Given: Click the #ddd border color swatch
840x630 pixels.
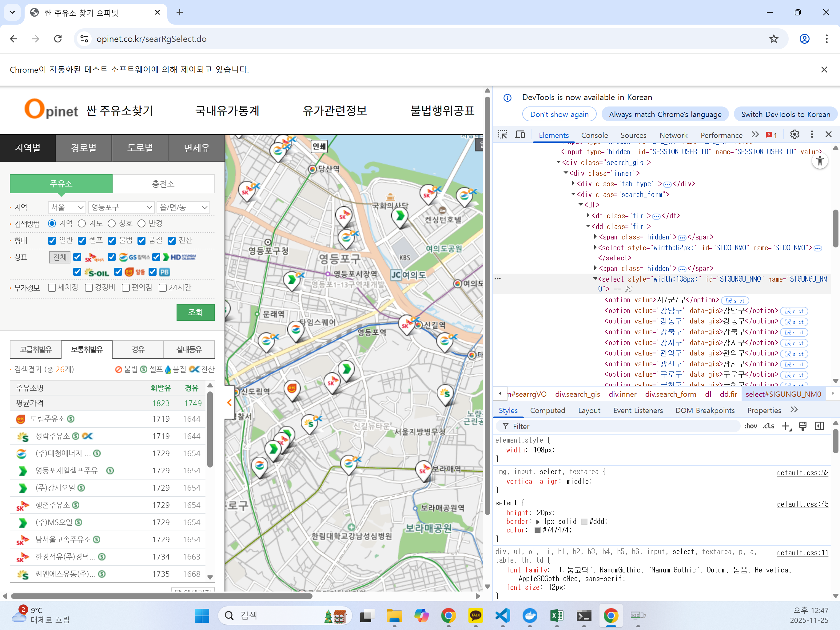Looking at the screenshot, I should 584,521.
